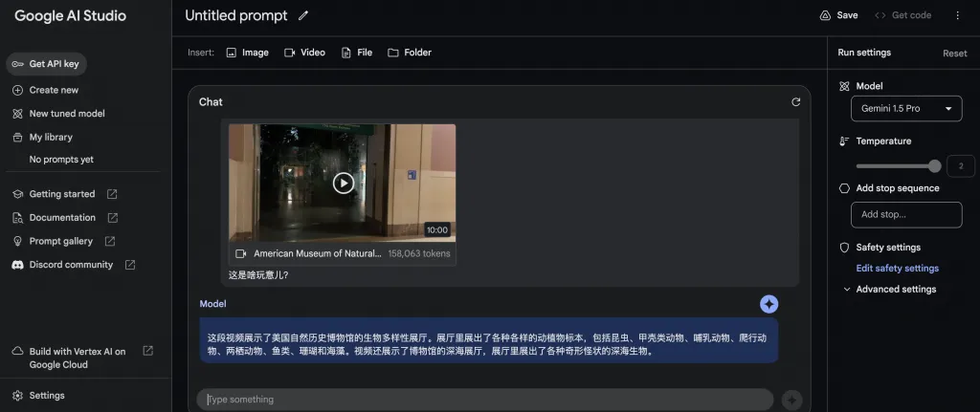980x412 pixels.
Task: Play the American Museum video
Action: [343, 183]
